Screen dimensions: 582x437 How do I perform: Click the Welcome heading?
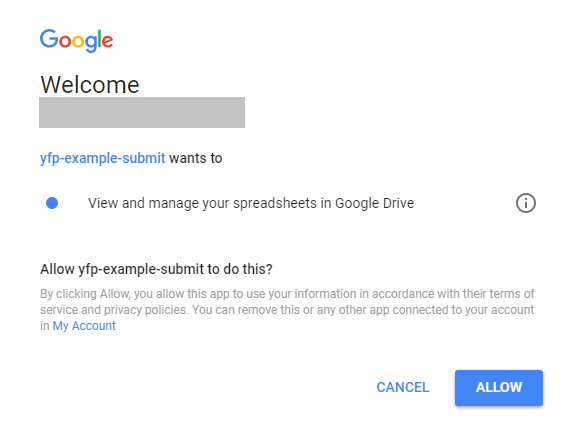pos(90,85)
